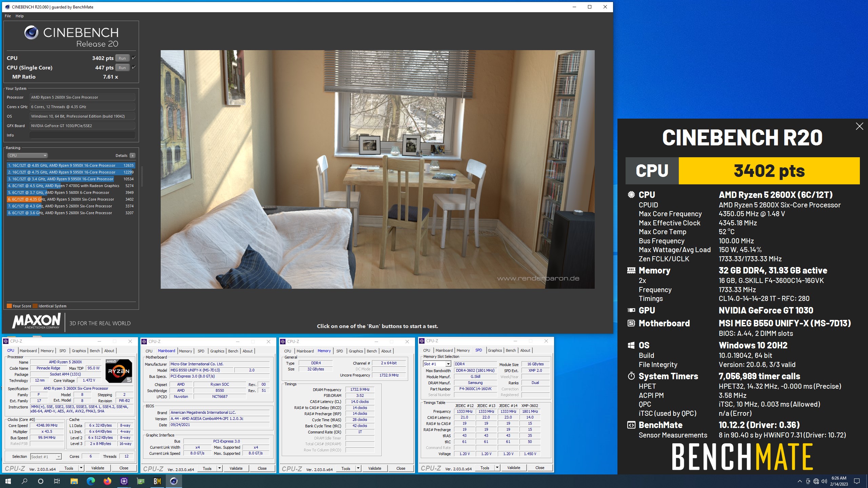The image size is (868, 488).
Task: Show hidden system tray icons
Action: pyautogui.click(x=800, y=481)
